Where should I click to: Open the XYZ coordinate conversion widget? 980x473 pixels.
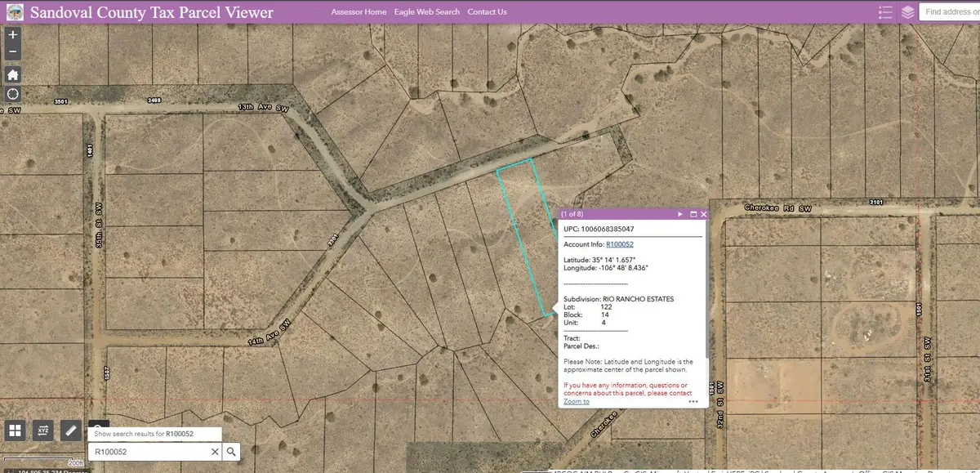tap(43, 430)
